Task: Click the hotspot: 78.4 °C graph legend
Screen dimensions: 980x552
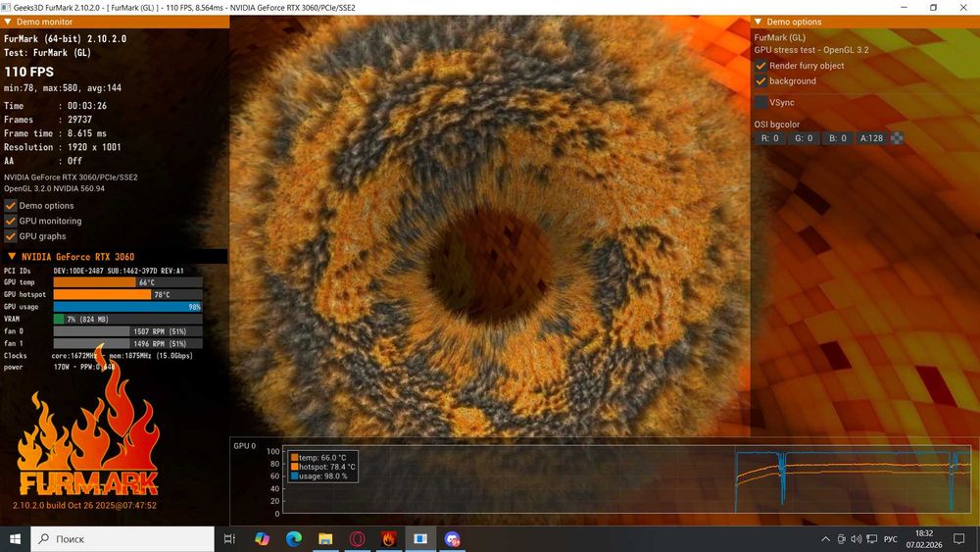Action: pyautogui.click(x=323, y=467)
